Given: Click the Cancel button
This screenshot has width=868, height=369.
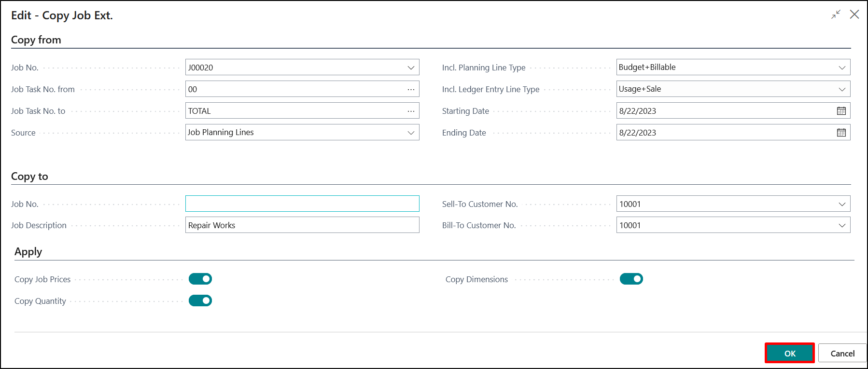Looking at the screenshot, I should click(842, 353).
